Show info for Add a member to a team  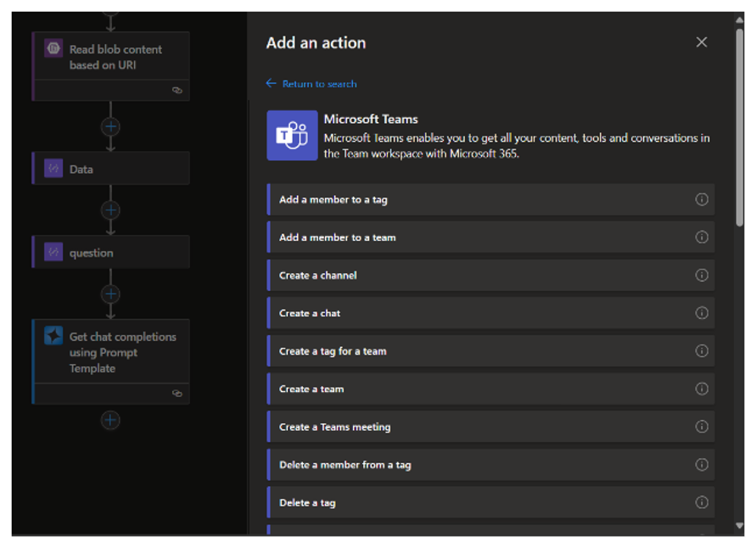[x=702, y=238]
